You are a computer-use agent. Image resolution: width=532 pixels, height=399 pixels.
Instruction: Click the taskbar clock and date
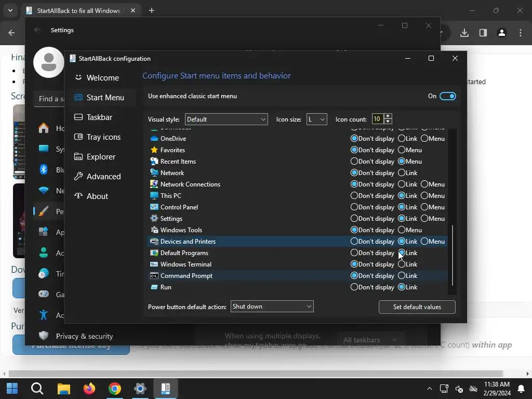[497, 389]
